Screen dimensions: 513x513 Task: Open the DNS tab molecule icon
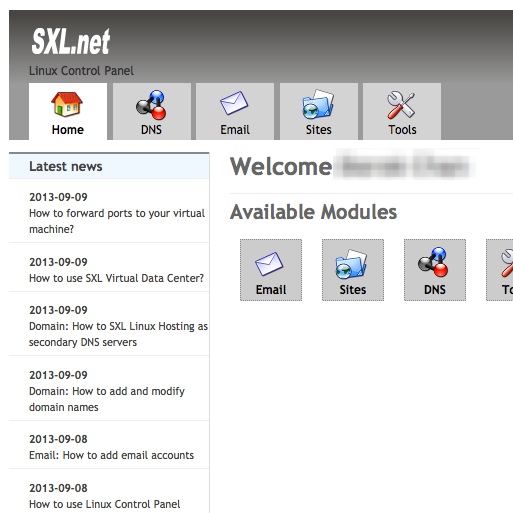pyautogui.click(x=151, y=105)
